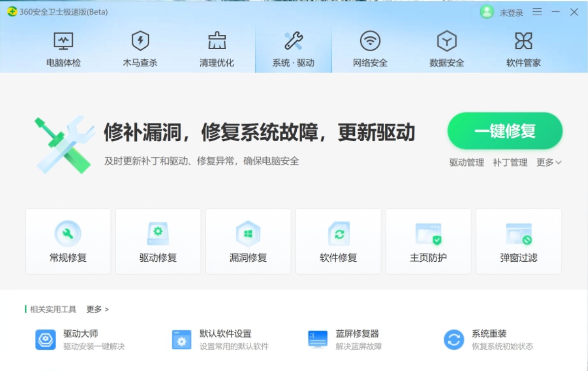The height and width of the screenshot is (371, 588).
Task: Click the user avatar icon
Action: pyautogui.click(x=487, y=12)
